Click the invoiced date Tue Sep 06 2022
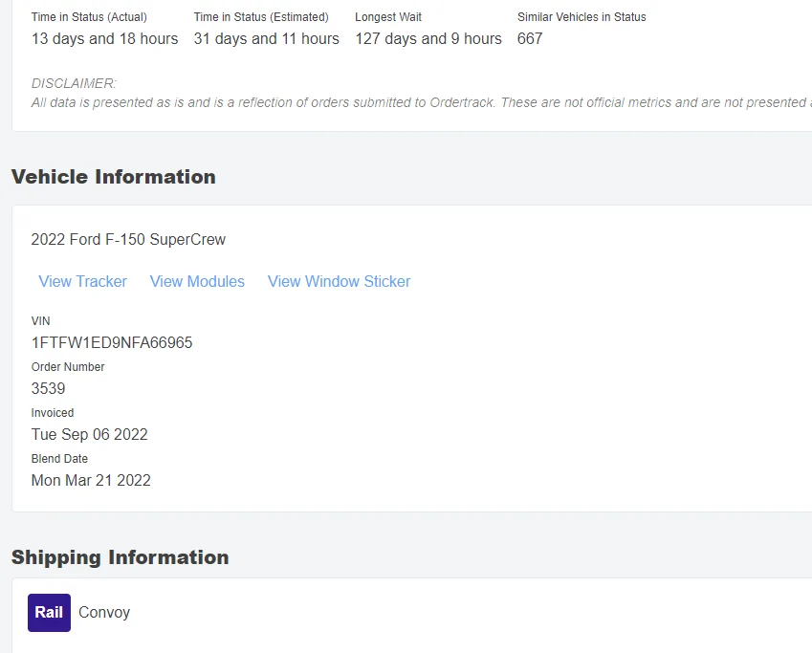812x653 pixels. (89, 434)
